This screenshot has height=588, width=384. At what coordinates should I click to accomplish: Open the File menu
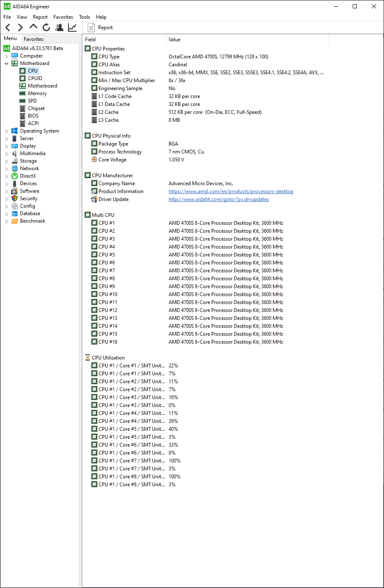point(7,17)
